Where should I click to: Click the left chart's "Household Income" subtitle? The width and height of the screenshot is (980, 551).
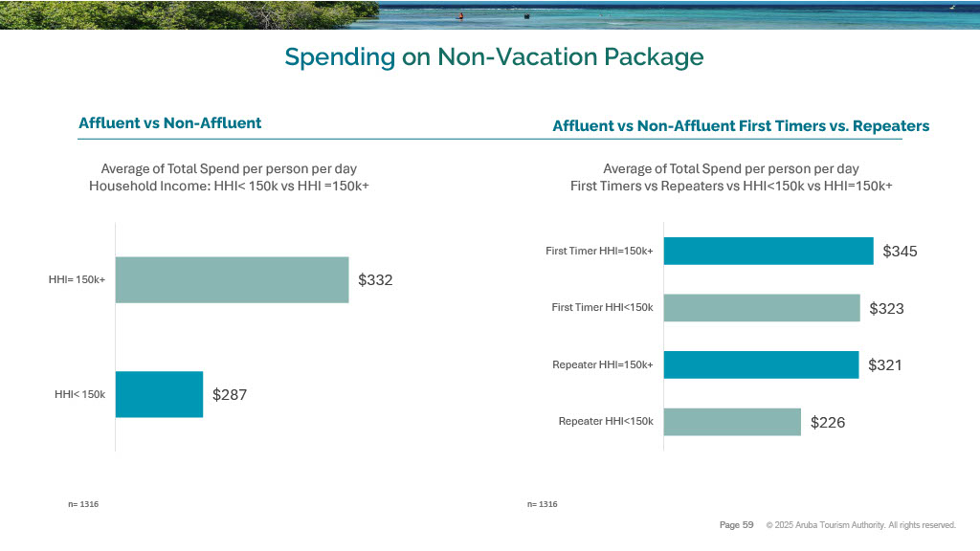coord(229,186)
